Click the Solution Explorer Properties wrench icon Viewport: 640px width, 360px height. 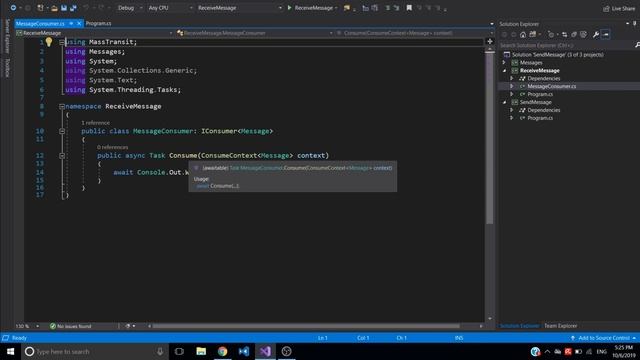click(x=596, y=35)
